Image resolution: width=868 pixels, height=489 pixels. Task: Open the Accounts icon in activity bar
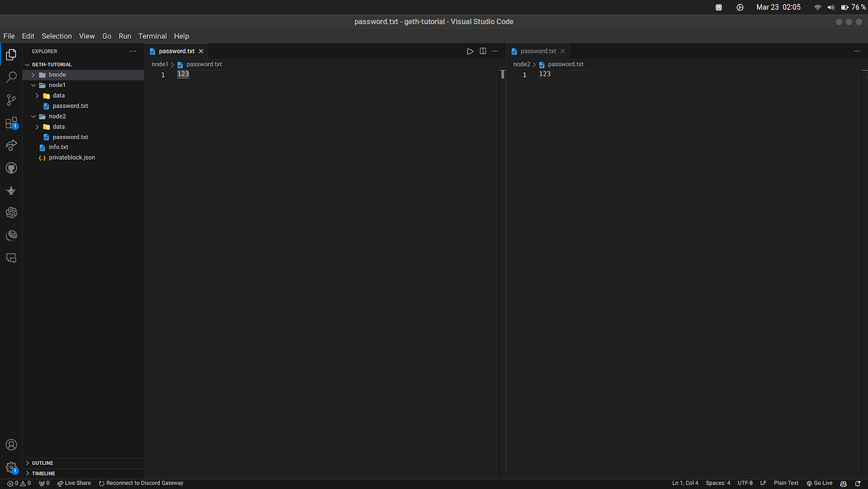tap(11, 445)
